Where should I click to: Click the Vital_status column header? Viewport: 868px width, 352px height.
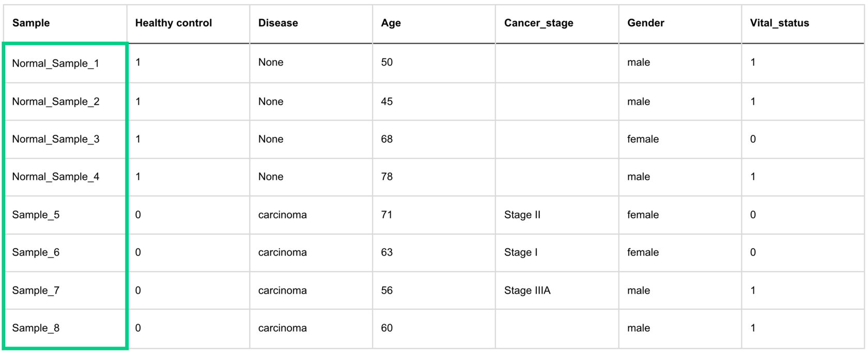coord(779,23)
